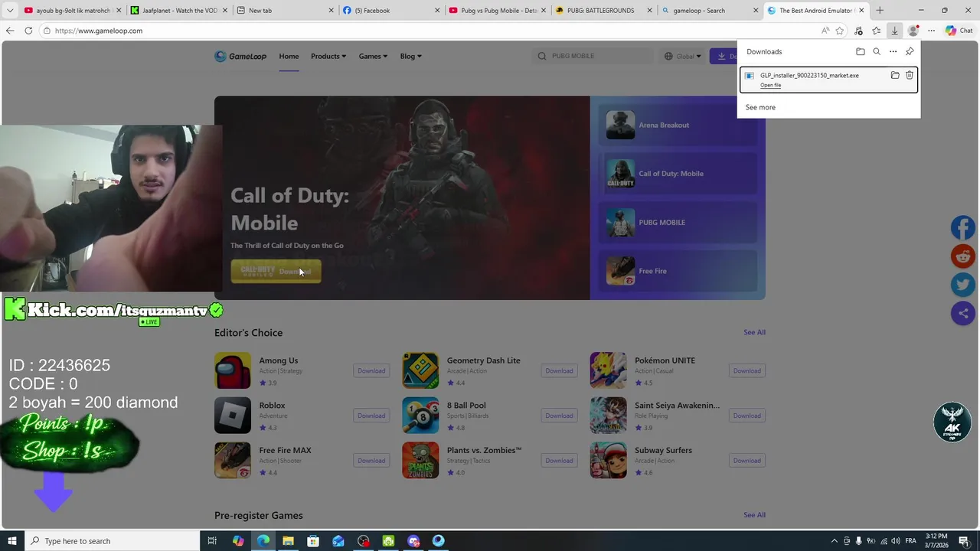Open the volume control in system tray
This screenshot has width=980, height=551.
pyautogui.click(x=896, y=541)
